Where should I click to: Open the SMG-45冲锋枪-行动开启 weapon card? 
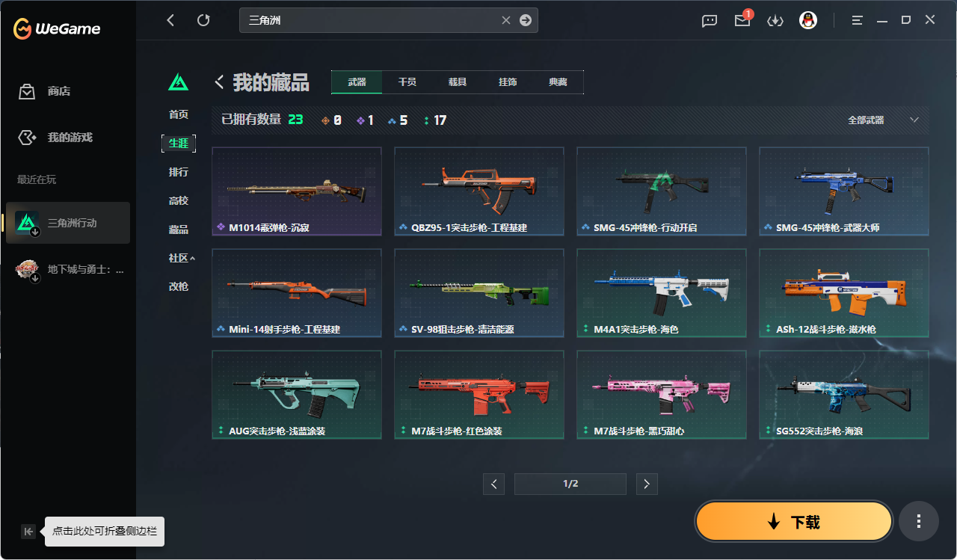[x=662, y=191]
